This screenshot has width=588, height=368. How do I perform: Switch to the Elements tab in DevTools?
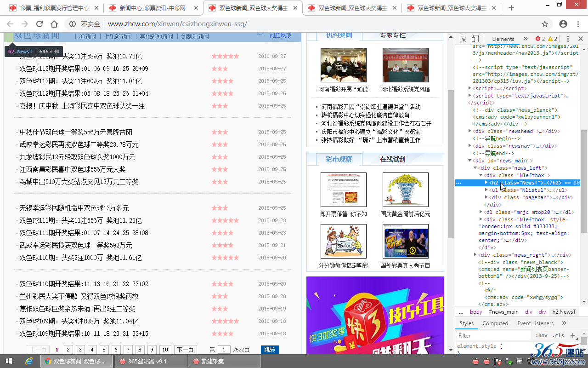coord(503,39)
